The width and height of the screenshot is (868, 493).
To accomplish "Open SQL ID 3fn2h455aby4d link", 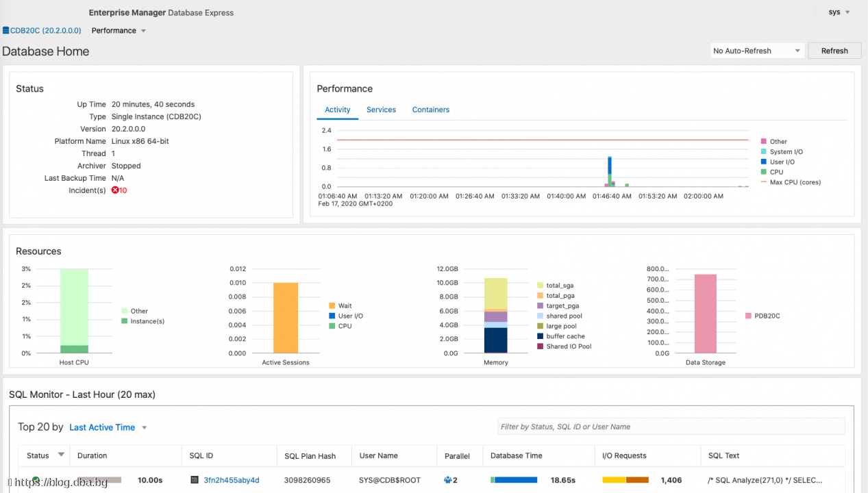I will tap(232, 480).
